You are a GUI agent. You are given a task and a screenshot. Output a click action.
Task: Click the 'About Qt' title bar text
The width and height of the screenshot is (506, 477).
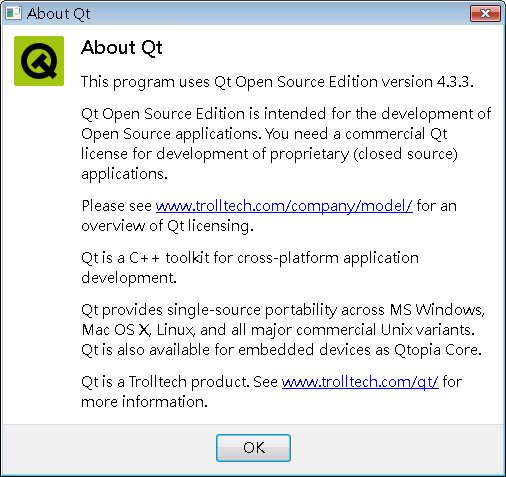[x=59, y=14]
